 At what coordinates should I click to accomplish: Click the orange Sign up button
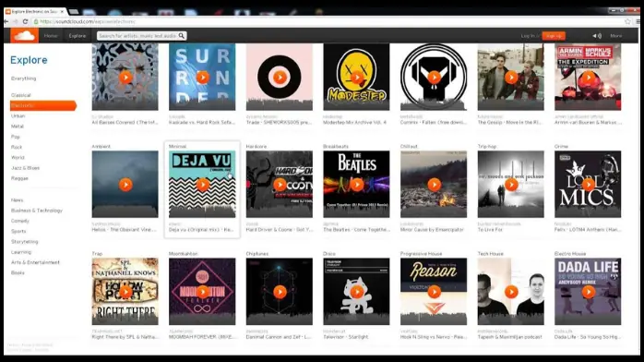tap(554, 36)
